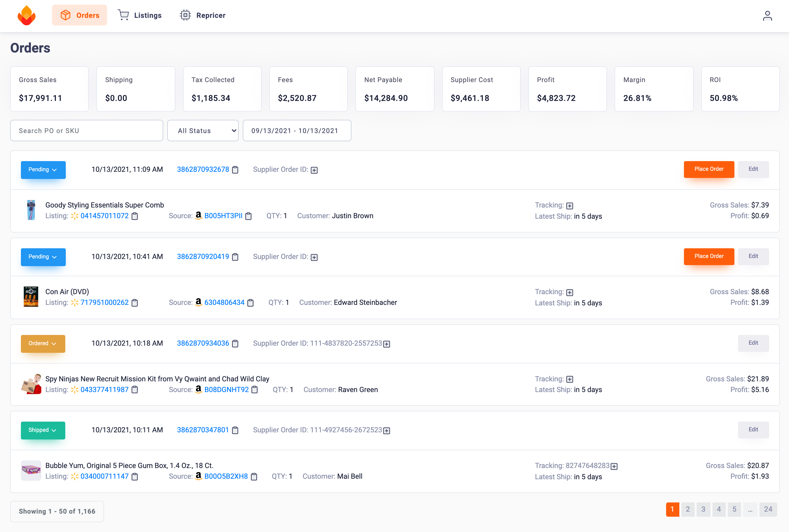Edit tracking number 82747648283 plus icon
The image size is (789, 532).
click(614, 466)
